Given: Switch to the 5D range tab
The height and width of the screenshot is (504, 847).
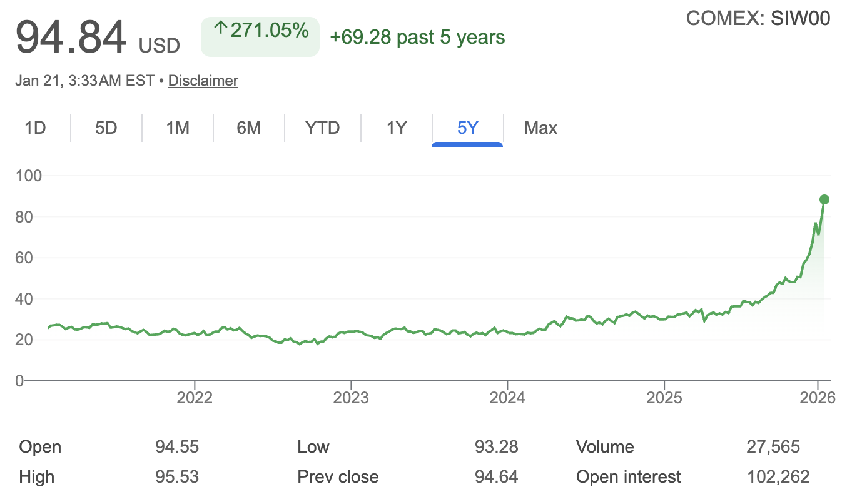Looking at the screenshot, I should [106, 128].
